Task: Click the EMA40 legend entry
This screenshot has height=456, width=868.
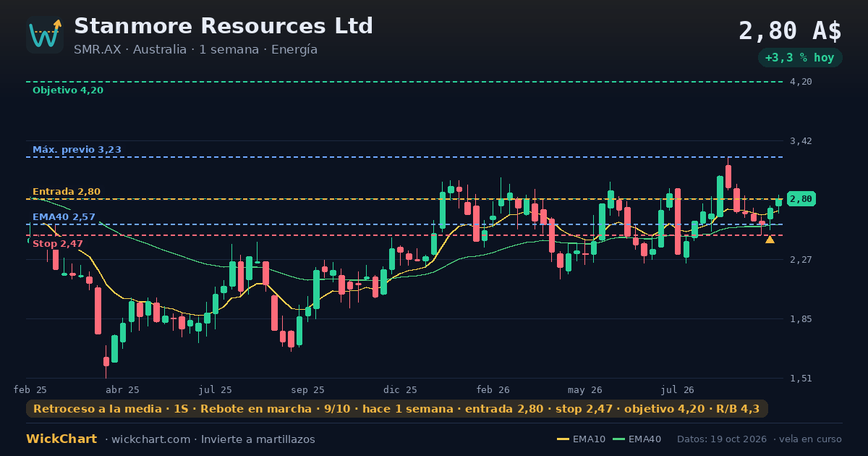Action: point(637,439)
